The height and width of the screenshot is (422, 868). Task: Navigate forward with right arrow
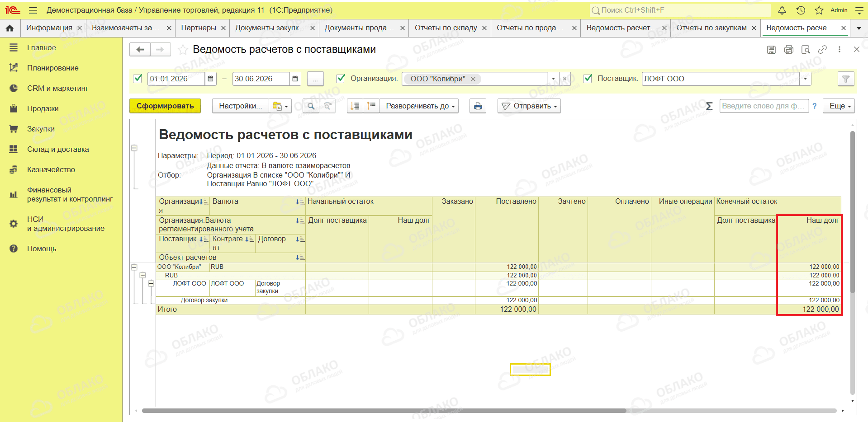coord(160,49)
